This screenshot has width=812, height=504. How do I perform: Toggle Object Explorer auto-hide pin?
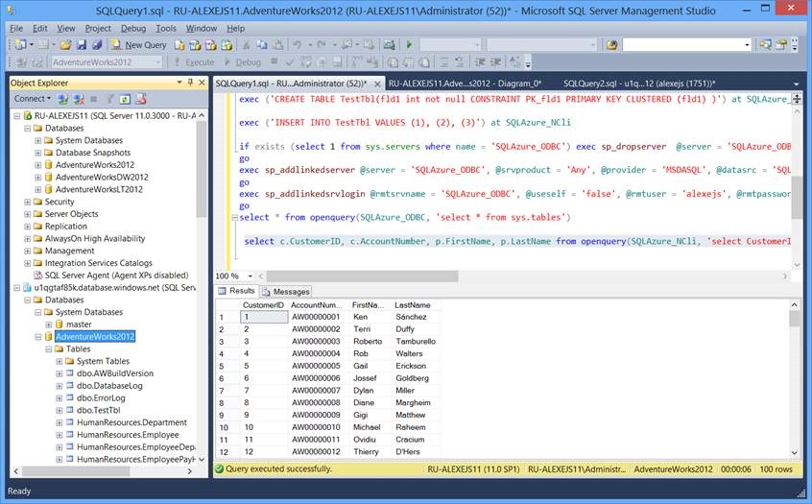click(191, 83)
